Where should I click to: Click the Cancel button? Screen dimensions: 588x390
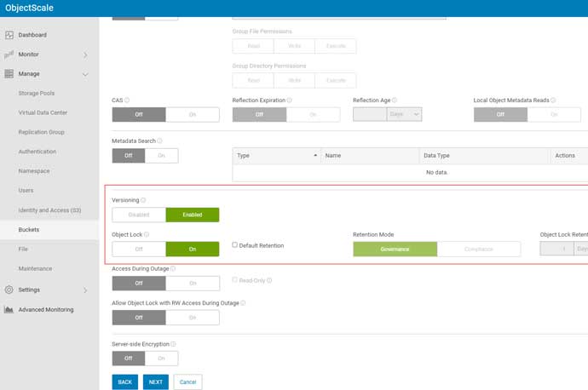pyautogui.click(x=187, y=381)
